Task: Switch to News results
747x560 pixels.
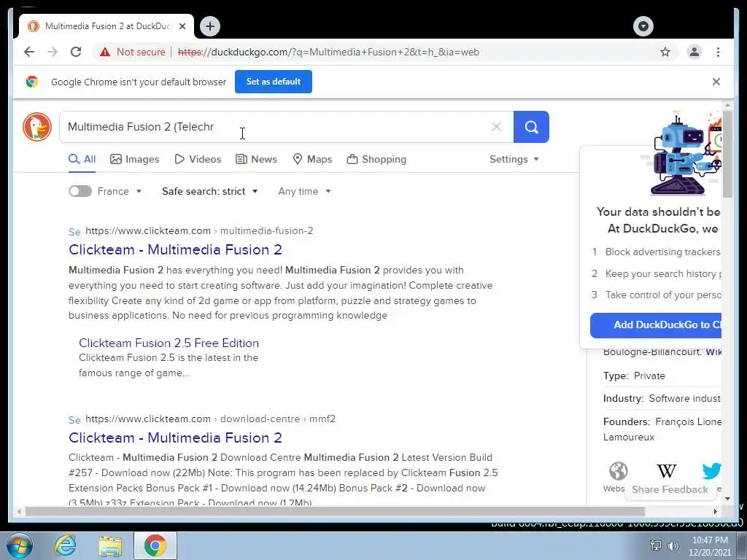Action: tap(256, 159)
